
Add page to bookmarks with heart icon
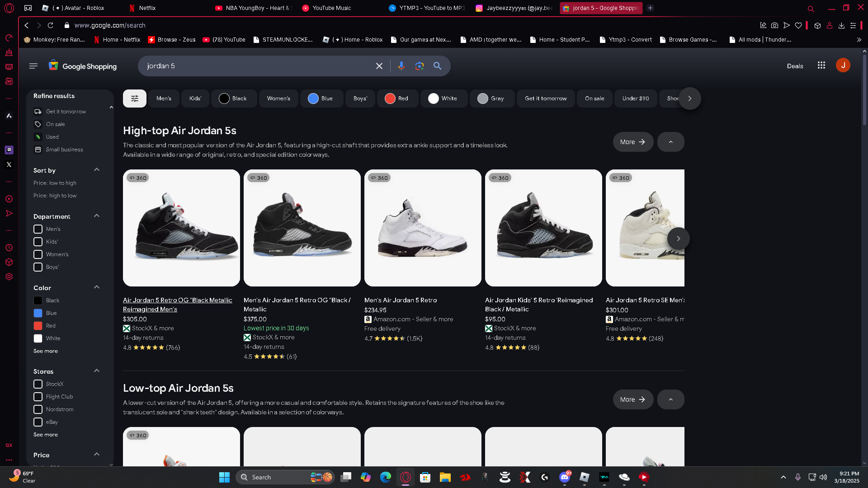point(798,25)
